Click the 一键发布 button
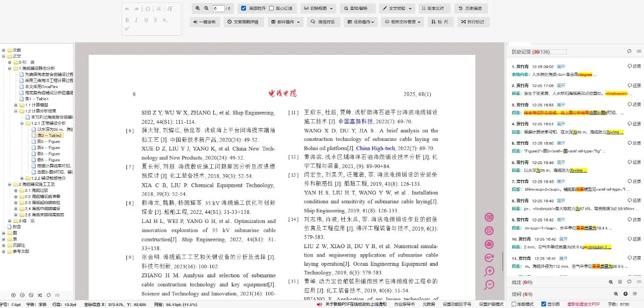Viewport: 644px width, 308px height. [204, 22]
